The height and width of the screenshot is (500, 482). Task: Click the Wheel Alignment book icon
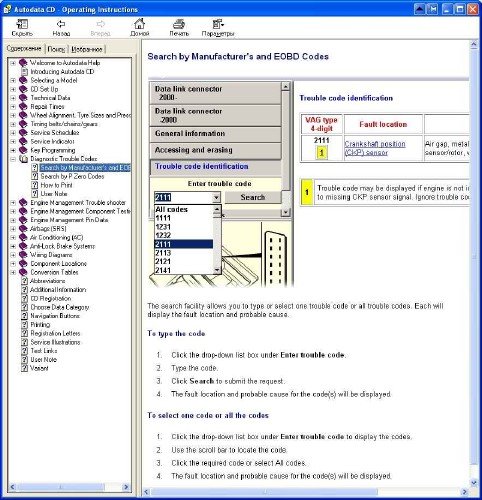point(23,115)
